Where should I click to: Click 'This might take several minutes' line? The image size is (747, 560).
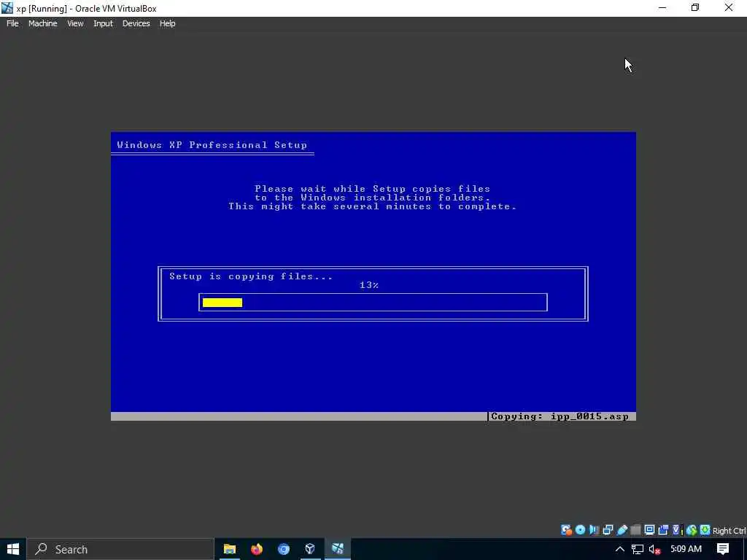pos(373,206)
